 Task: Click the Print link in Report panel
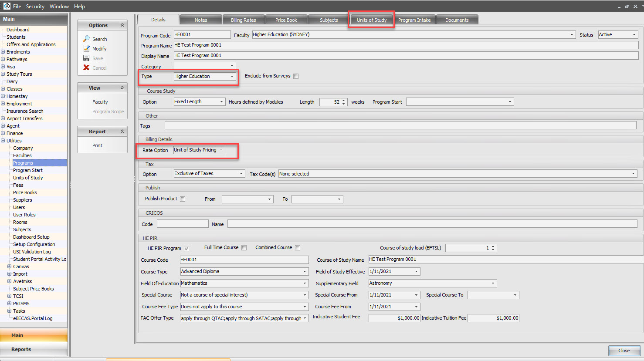(x=97, y=145)
